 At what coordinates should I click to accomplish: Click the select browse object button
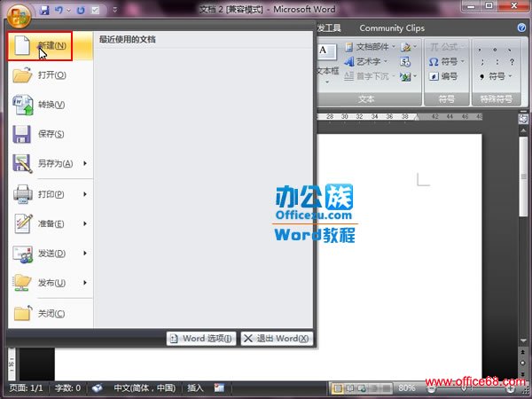523,363
